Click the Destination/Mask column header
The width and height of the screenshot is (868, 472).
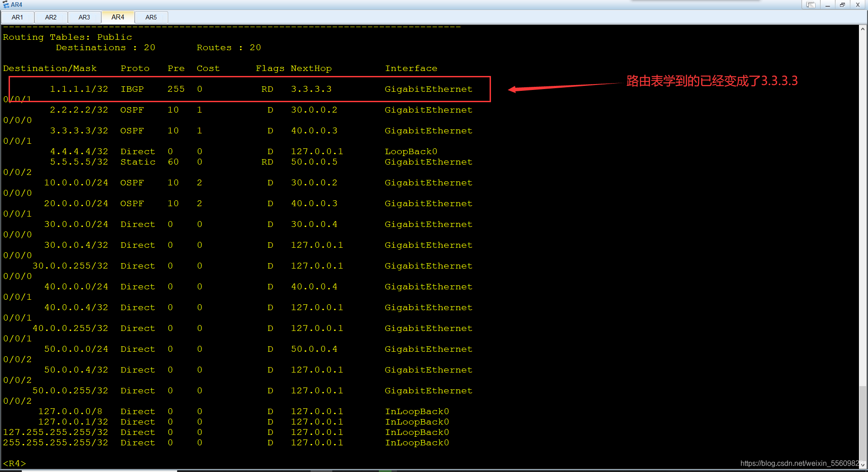point(50,68)
